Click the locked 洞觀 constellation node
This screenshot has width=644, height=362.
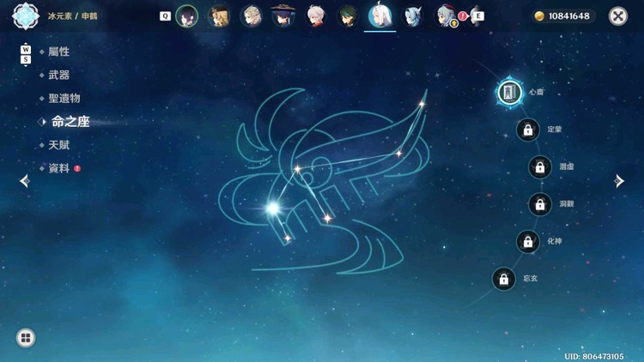(540, 204)
